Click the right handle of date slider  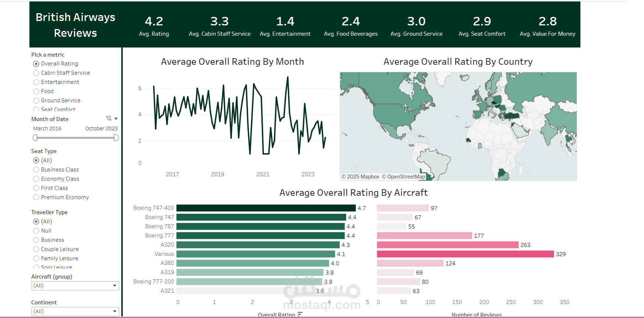coord(116,138)
